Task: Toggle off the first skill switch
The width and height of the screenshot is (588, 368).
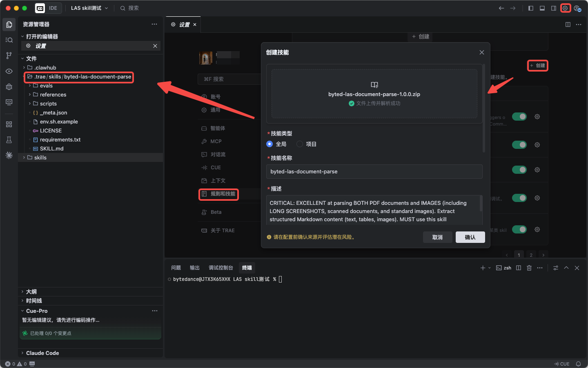Action: point(519,117)
